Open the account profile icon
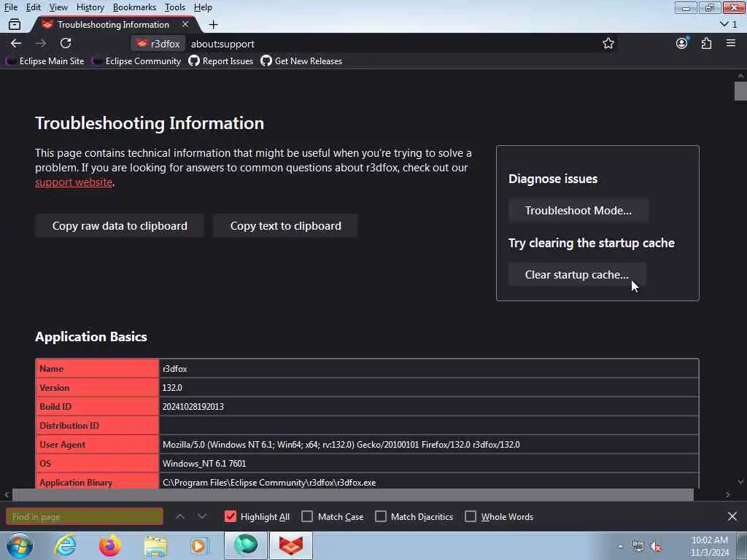 682,43
